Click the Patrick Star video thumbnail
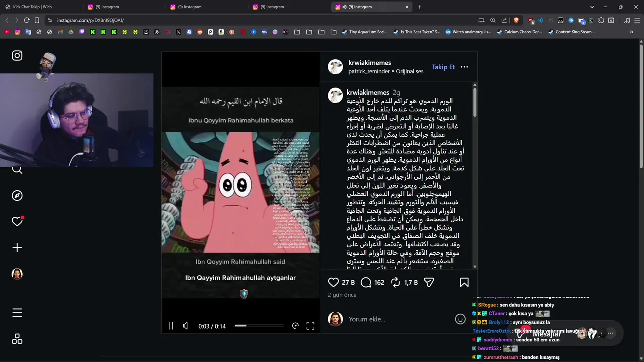644x362 pixels. (240, 193)
